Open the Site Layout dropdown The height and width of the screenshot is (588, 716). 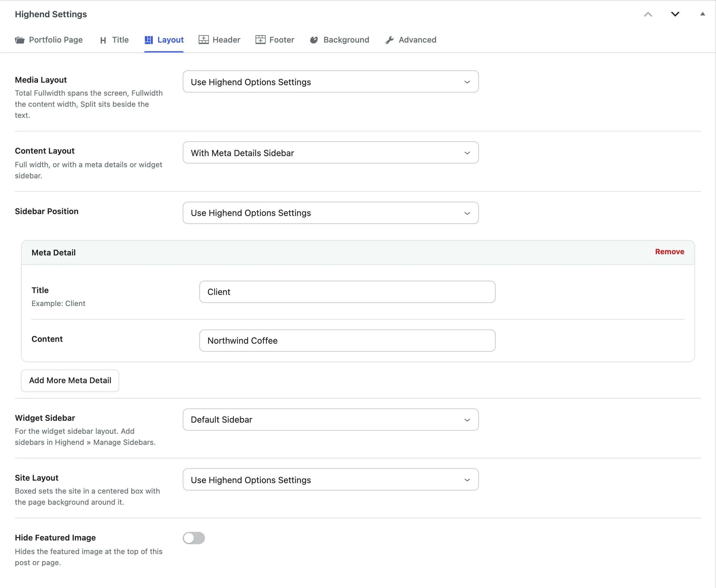[x=331, y=480]
